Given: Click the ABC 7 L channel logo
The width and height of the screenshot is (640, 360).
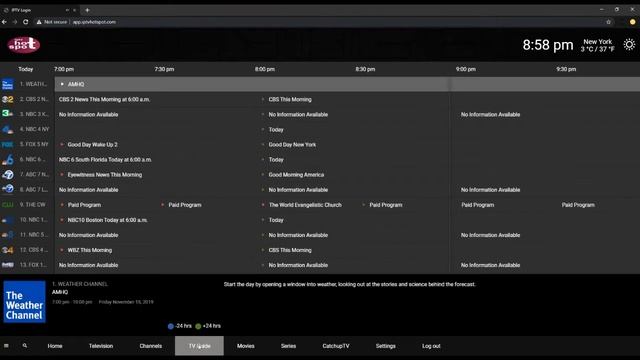Looking at the screenshot, I should (7, 189).
